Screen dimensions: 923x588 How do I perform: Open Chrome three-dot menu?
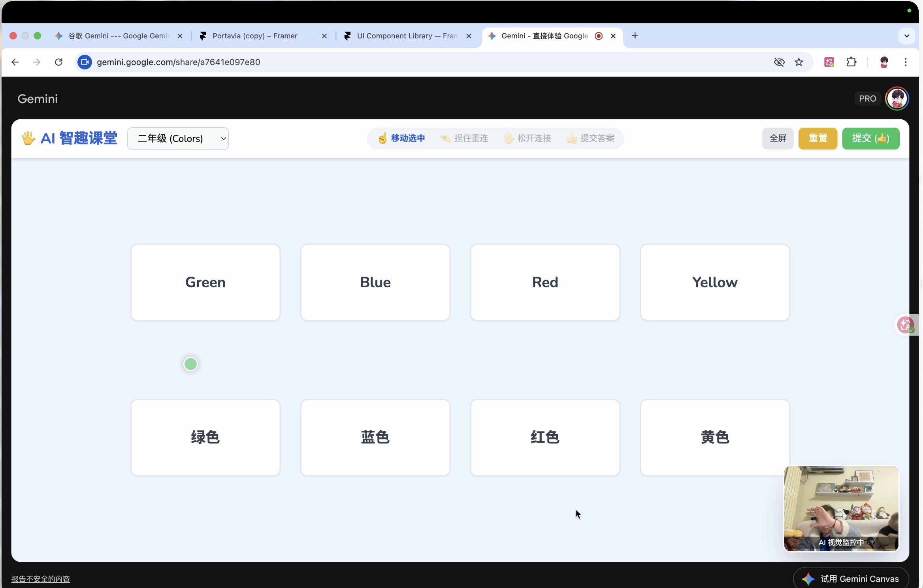click(906, 62)
